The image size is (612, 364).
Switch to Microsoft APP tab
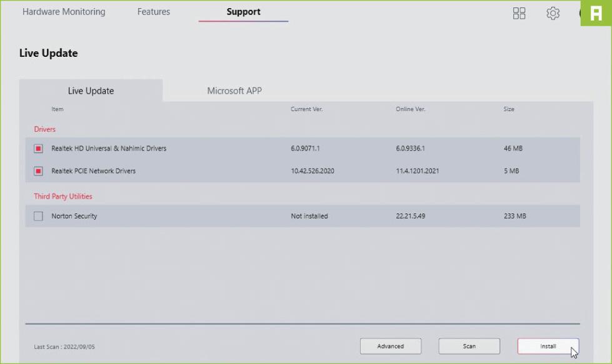click(x=234, y=91)
